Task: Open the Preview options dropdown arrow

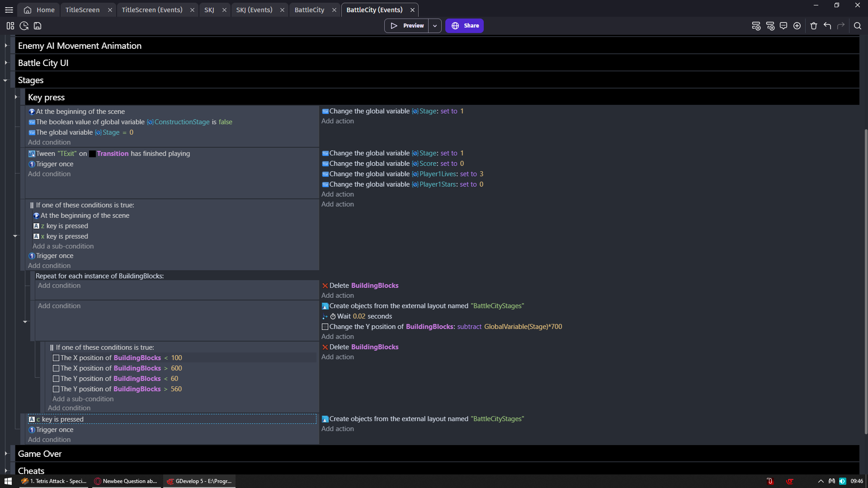Action: pyautogui.click(x=435, y=26)
